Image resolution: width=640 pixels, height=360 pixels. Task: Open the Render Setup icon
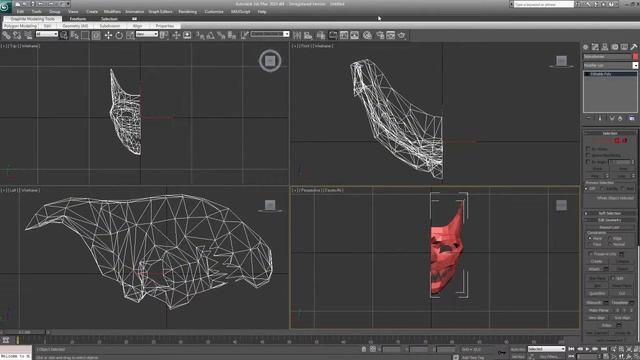click(x=380, y=36)
